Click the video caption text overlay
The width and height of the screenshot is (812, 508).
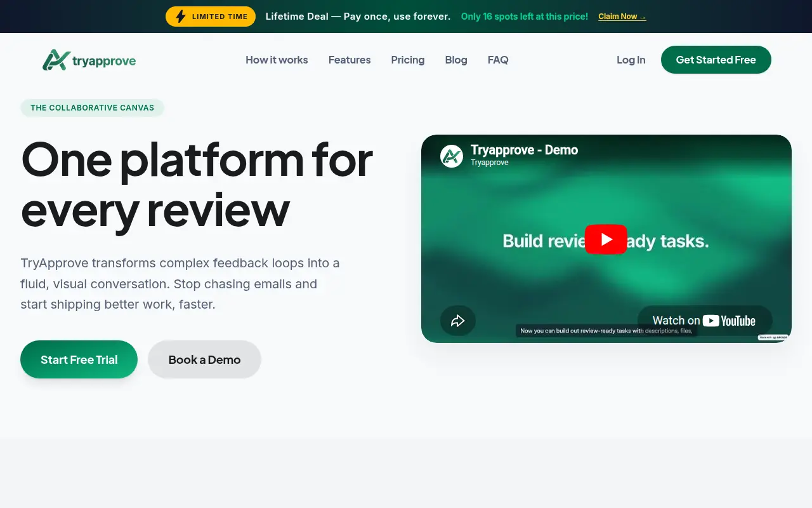coord(606,331)
